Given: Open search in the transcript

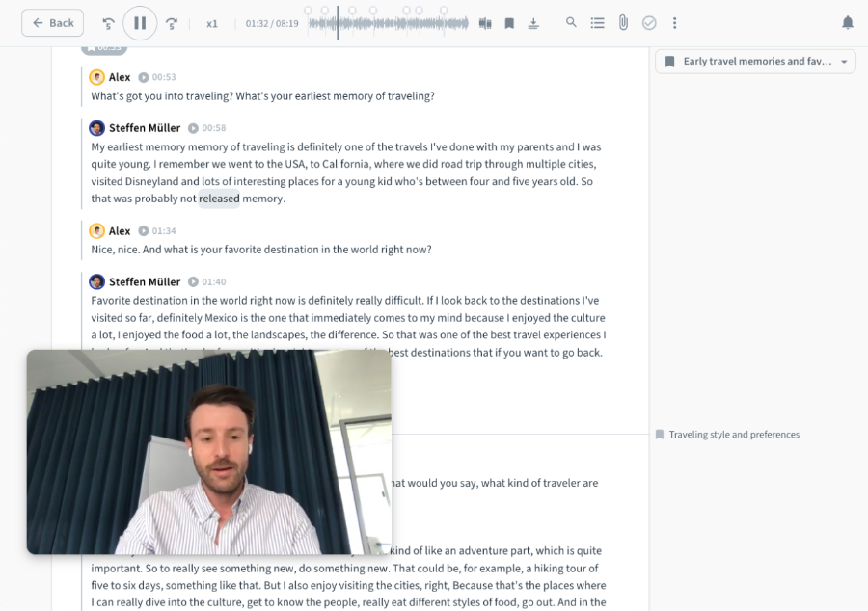Looking at the screenshot, I should point(571,22).
